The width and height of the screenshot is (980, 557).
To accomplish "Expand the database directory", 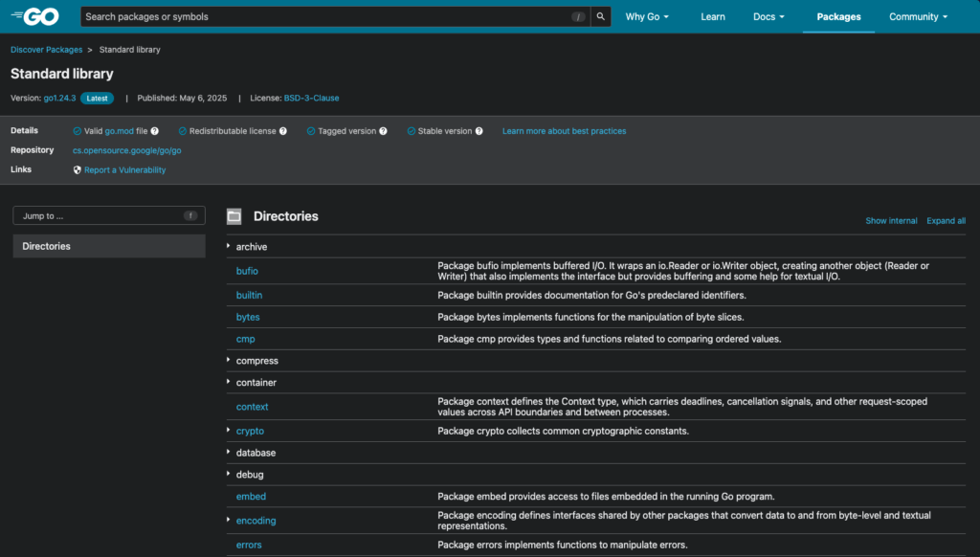I will pyautogui.click(x=228, y=452).
